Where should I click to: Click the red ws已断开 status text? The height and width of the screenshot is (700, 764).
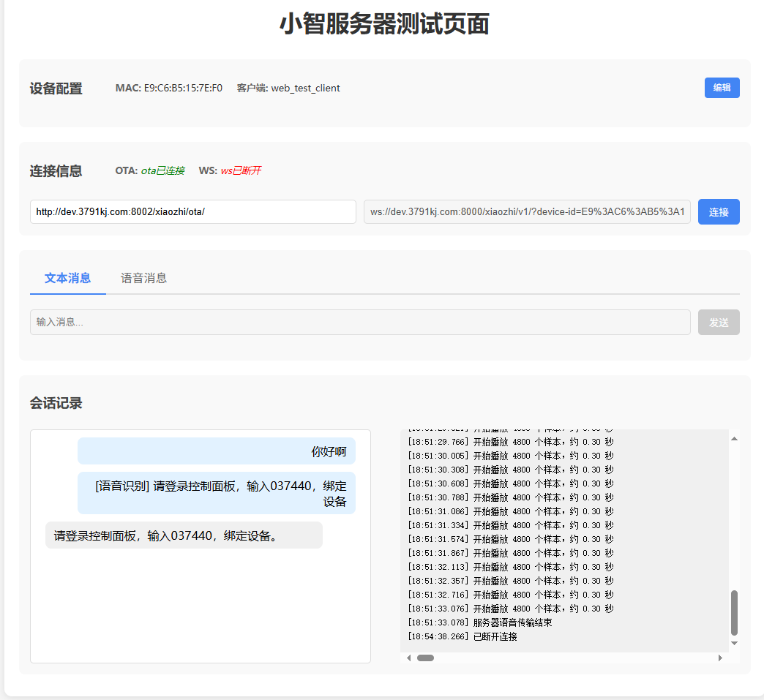point(241,171)
